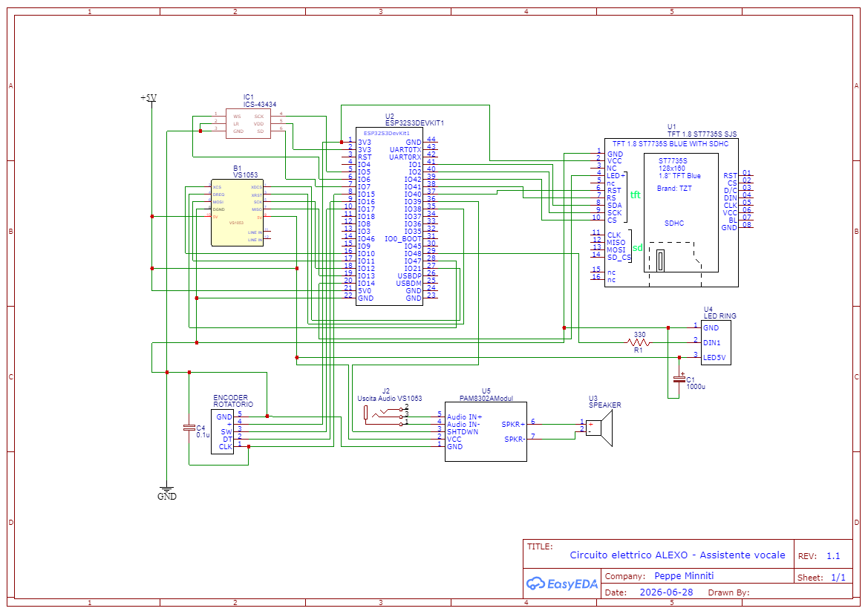Image resolution: width=868 pixels, height=614 pixels.
Task: Click the R1 330 resistor symbol
Action: click(x=639, y=343)
